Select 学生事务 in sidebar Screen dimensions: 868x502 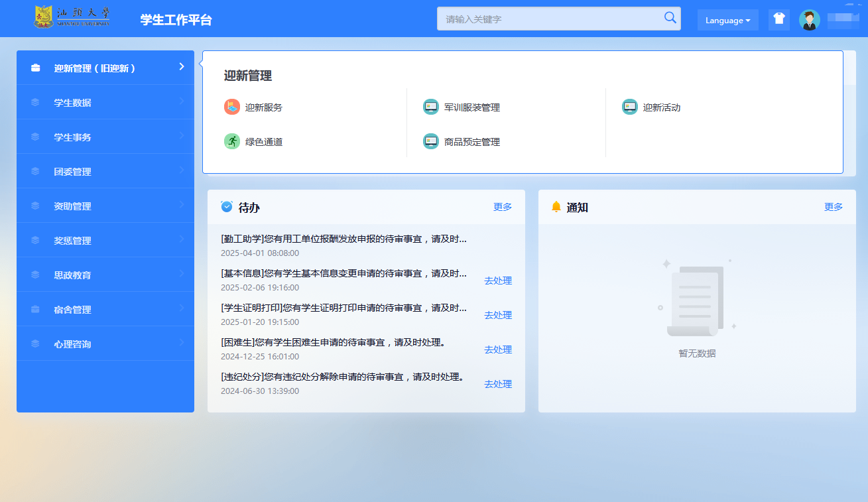(x=105, y=137)
